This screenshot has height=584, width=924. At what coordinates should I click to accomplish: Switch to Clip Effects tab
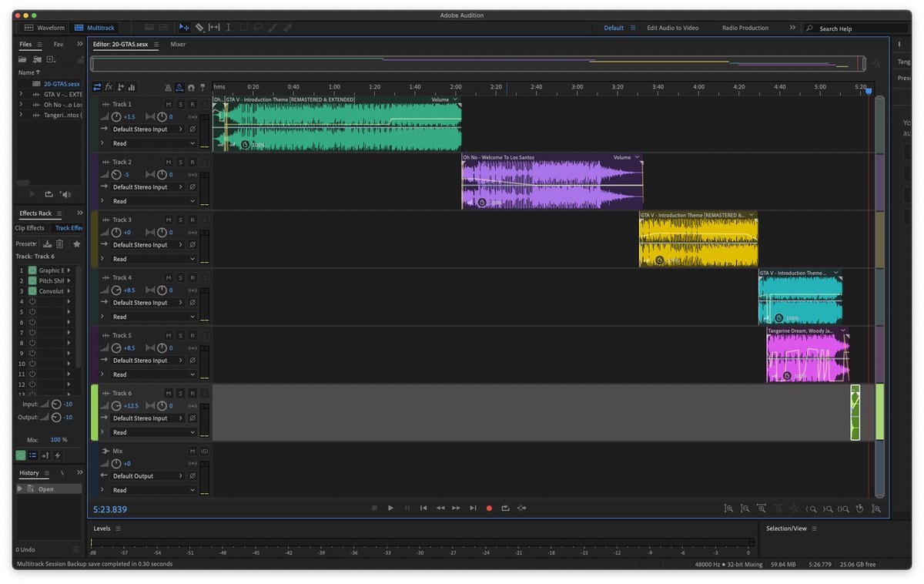coord(30,228)
